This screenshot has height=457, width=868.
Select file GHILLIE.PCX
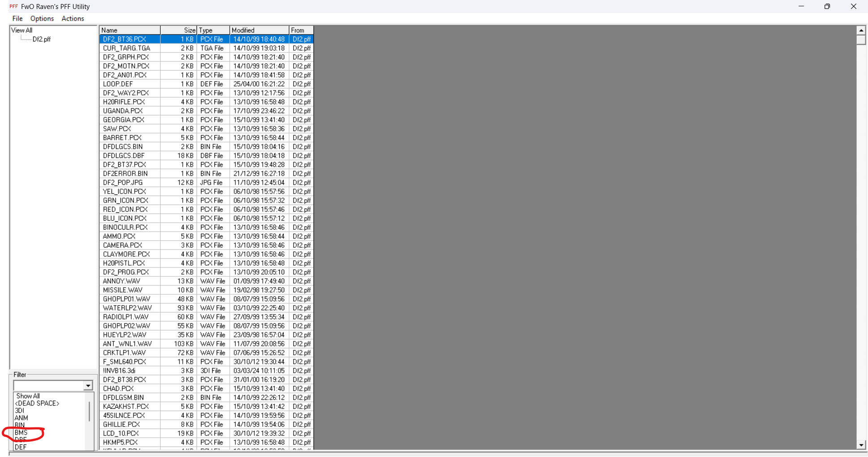(x=121, y=424)
